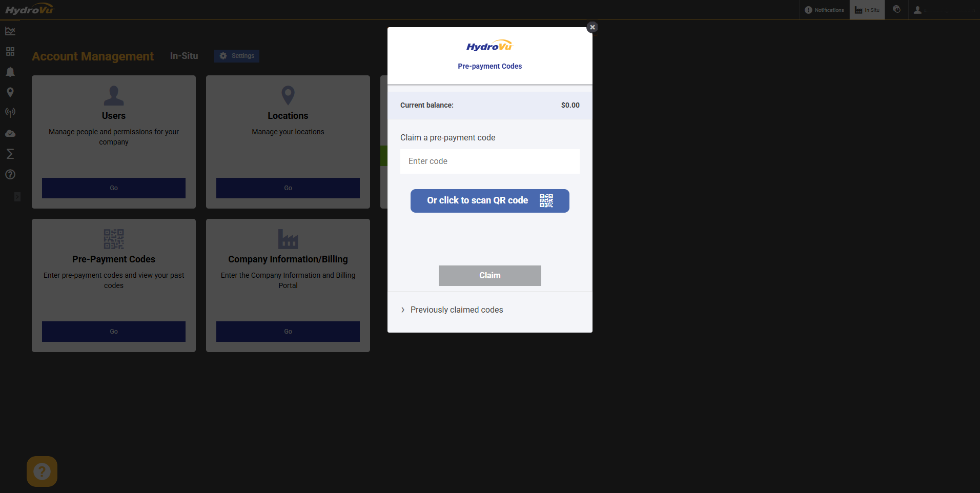Close the Pre-payment Codes dialog

point(592,27)
